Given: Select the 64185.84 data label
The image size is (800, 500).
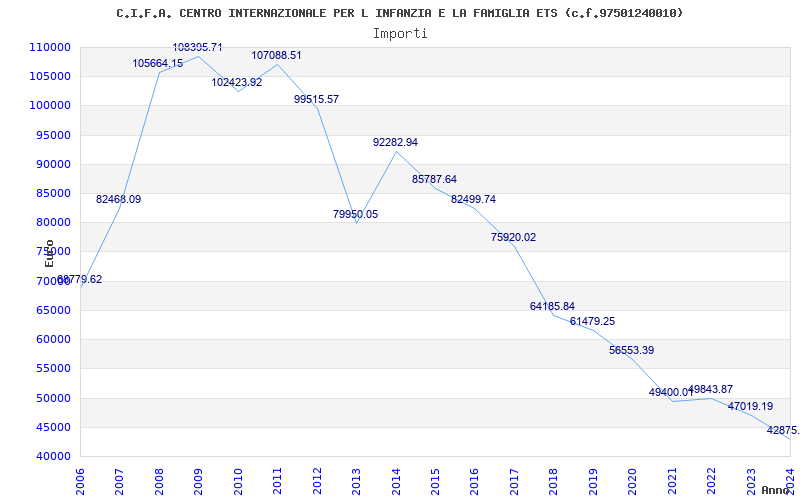Looking at the screenshot, I should tap(553, 307).
